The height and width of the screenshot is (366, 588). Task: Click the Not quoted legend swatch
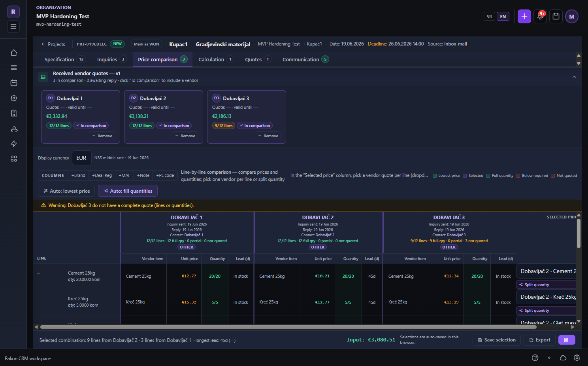[x=553, y=176]
